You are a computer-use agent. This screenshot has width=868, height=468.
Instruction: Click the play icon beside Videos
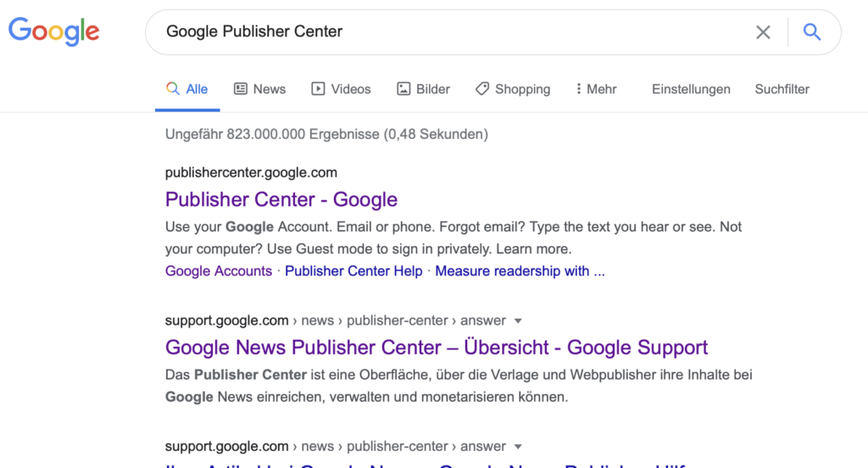(x=318, y=89)
